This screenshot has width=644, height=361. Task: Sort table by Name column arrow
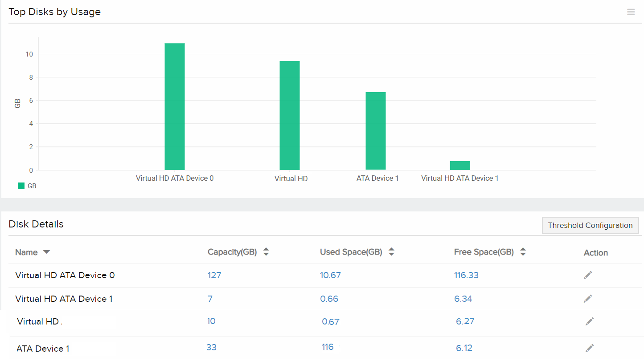(x=46, y=252)
